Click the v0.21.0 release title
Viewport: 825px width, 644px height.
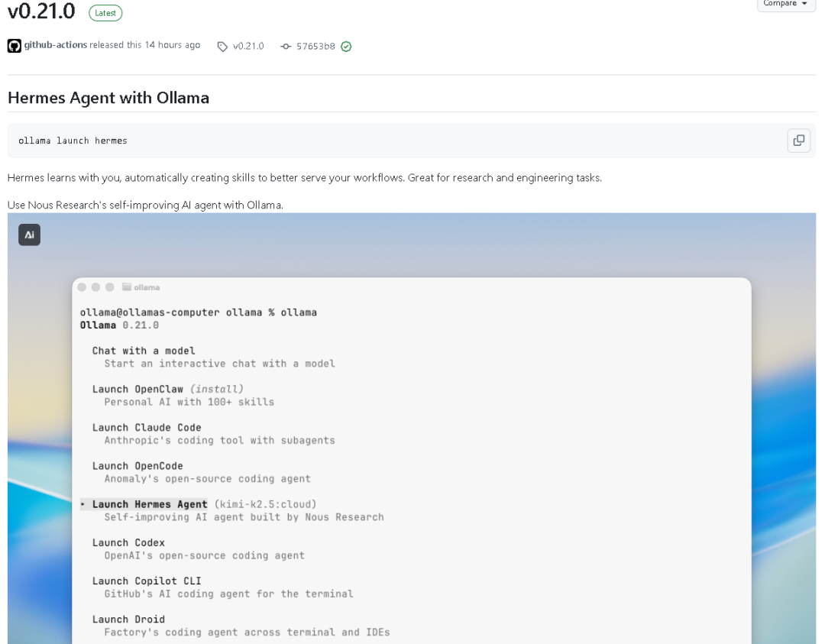pyautogui.click(x=41, y=11)
